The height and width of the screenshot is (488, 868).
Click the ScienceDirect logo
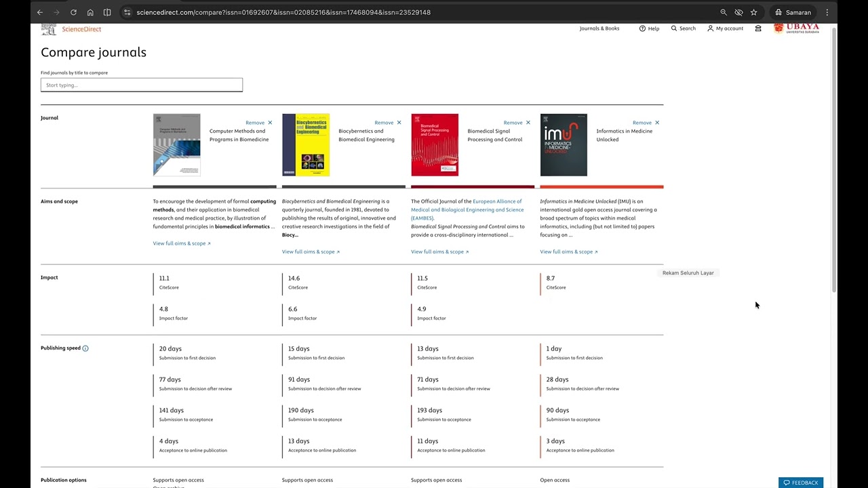71,29
